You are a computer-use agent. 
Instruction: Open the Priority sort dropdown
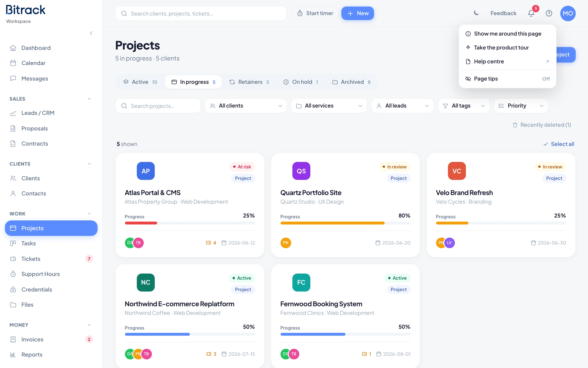click(521, 106)
